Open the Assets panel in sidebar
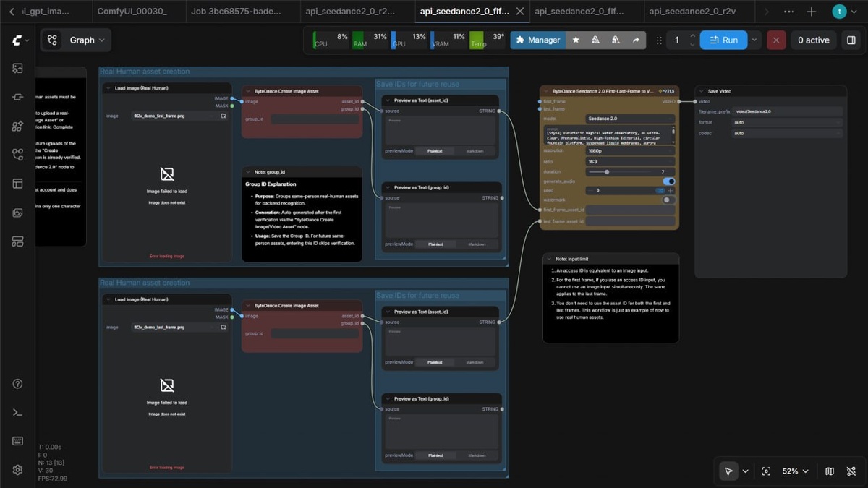 click(x=18, y=68)
